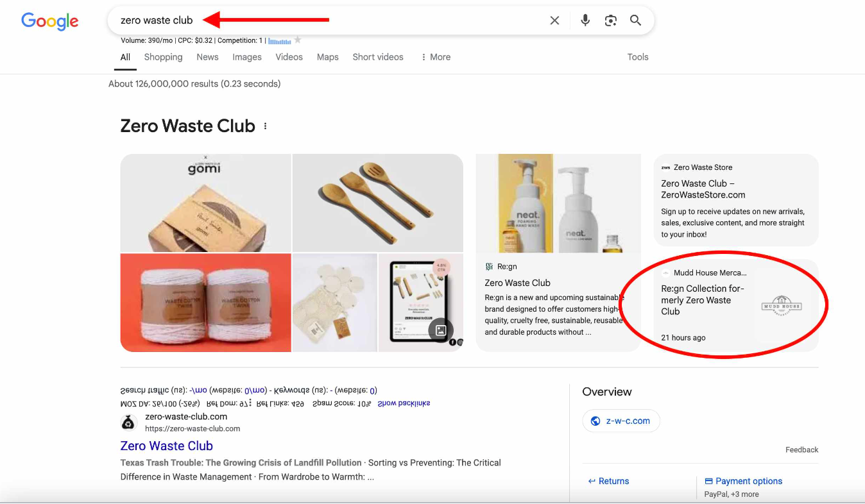Click the Zero Waste Store logo icon
Screen dimensions: 865x504
tap(665, 167)
